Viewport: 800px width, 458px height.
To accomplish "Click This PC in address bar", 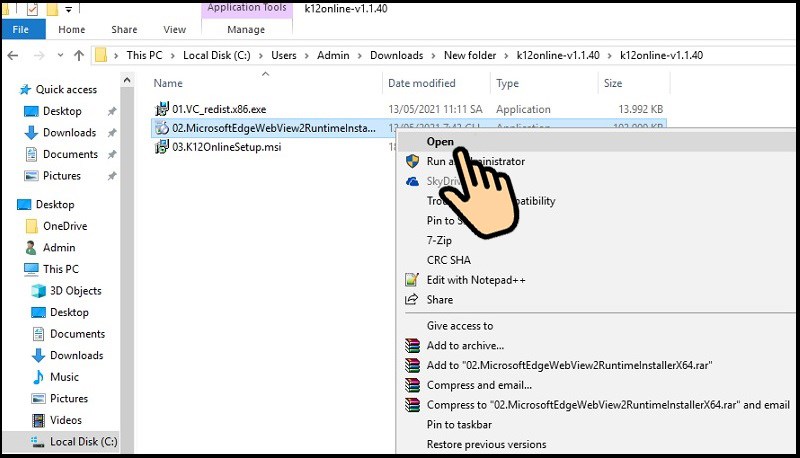I will coord(144,55).
